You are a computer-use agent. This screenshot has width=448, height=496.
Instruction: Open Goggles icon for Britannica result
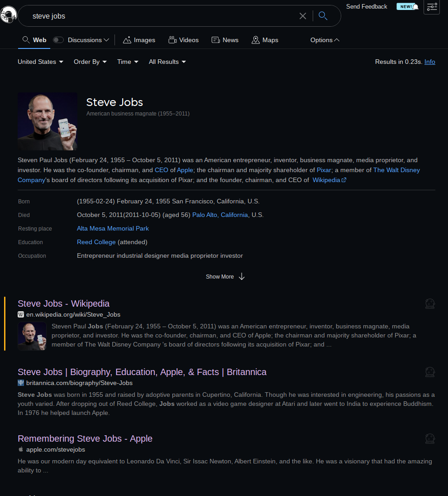click(430, 372)
